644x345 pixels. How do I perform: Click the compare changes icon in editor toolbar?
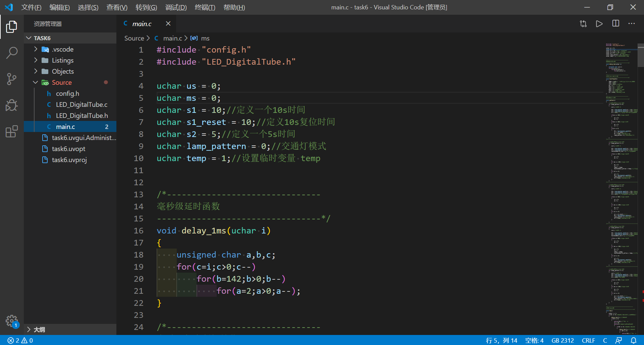click(x=583, y=24)
